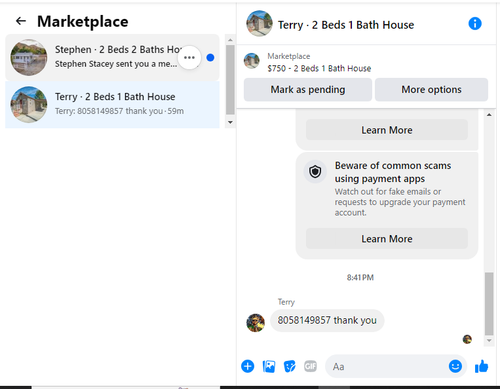Click the Terry 2 Beds 1 Bath House header title

coord(346,25)
